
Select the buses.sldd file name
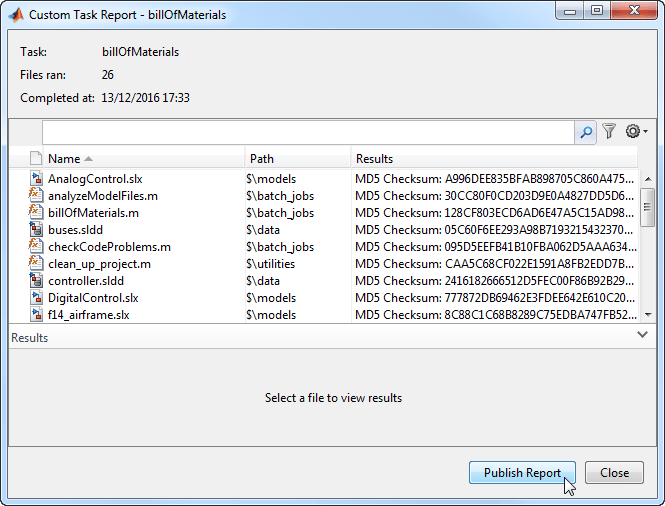click(x=75, y=229)
